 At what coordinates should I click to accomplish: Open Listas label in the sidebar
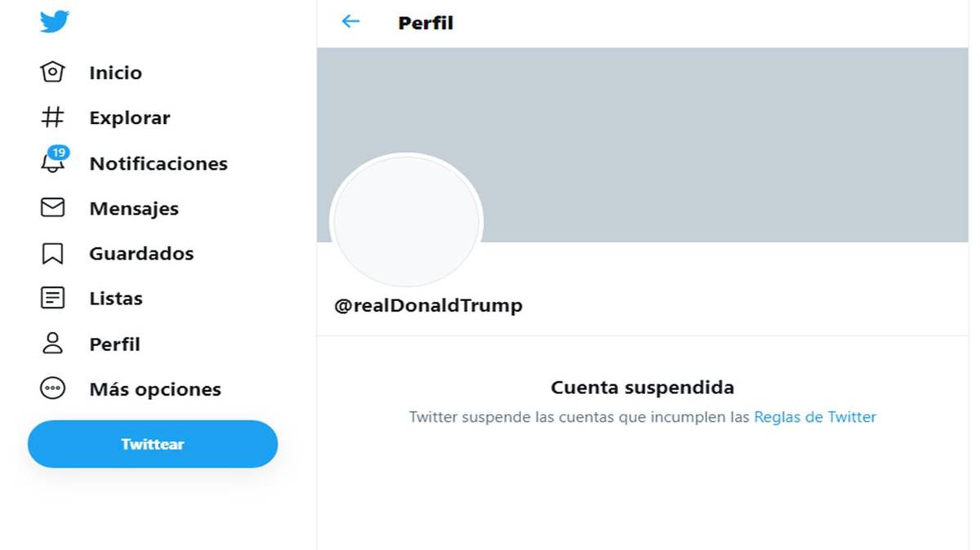[x=116, y=299]
